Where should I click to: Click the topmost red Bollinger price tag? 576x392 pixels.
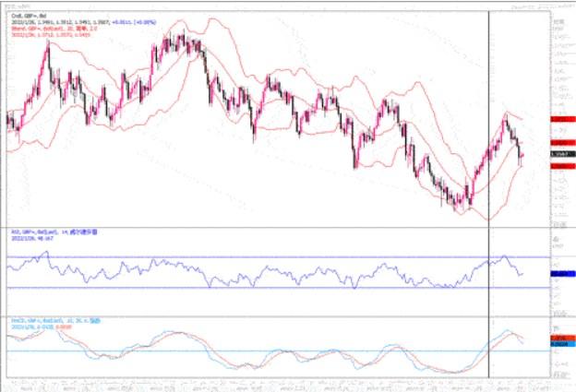(x=558, y=120)
